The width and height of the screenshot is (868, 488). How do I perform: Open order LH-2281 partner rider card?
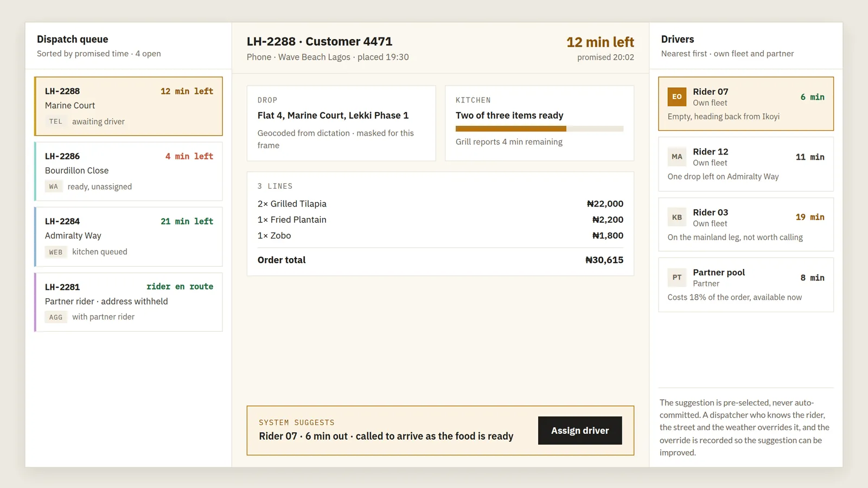(x=129, y=302)
